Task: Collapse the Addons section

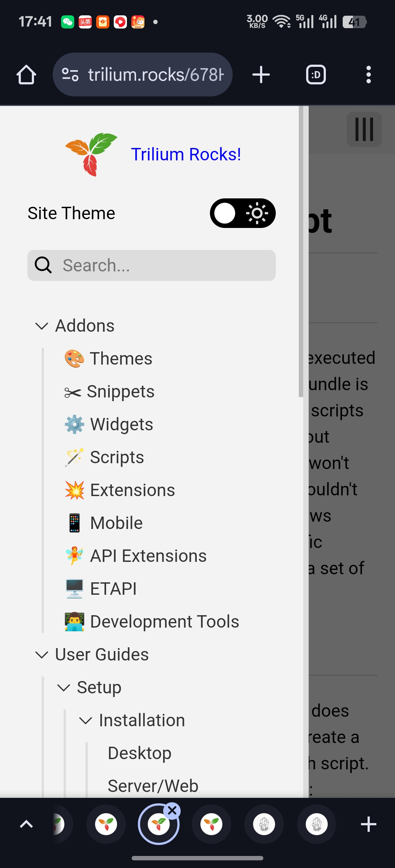Action: click(42, 326)
